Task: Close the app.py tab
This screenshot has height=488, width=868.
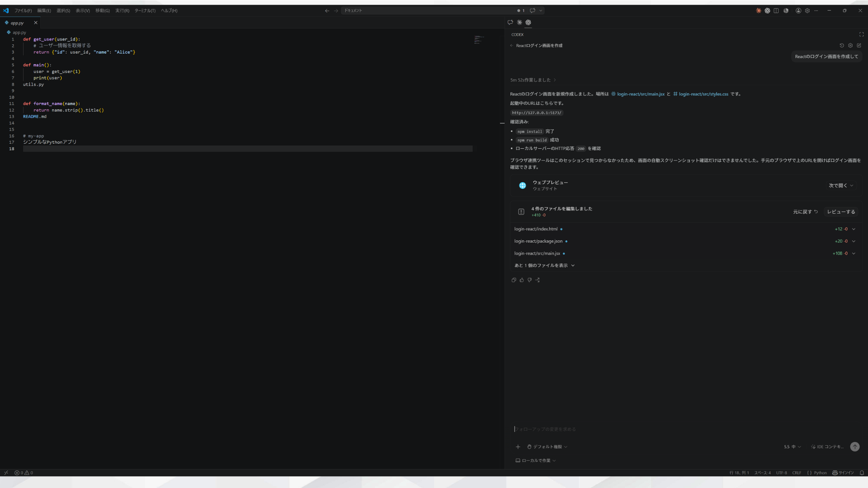Action: (x=36, y=23)
